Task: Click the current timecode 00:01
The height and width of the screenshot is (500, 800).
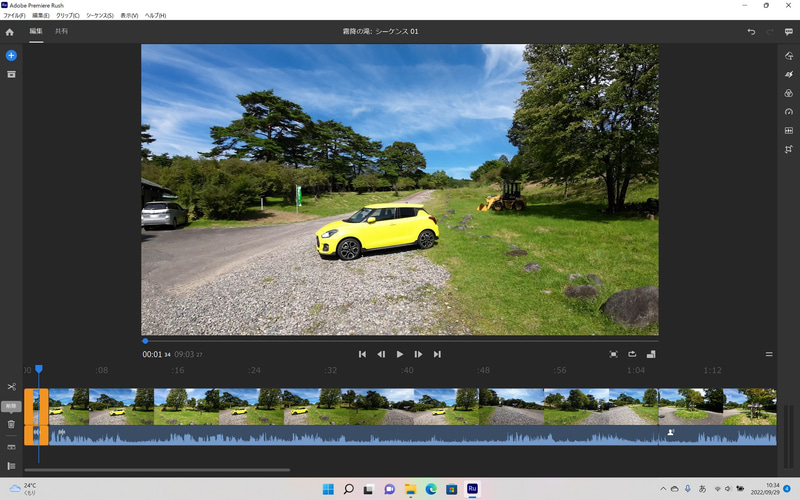Action: point(152,354)
